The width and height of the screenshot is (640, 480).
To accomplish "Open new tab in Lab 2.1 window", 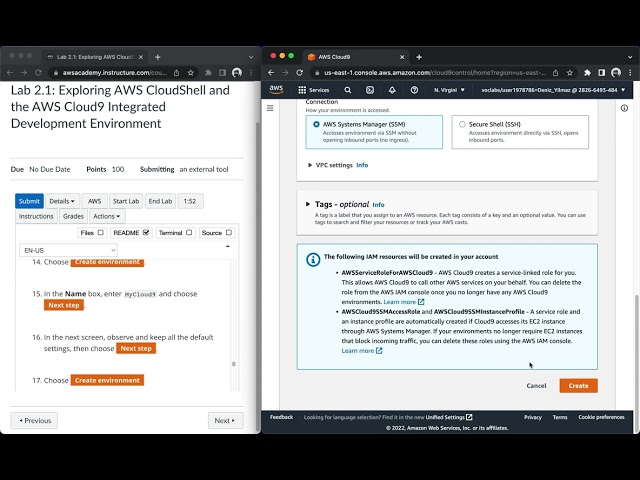I will [x=158, y=57].
